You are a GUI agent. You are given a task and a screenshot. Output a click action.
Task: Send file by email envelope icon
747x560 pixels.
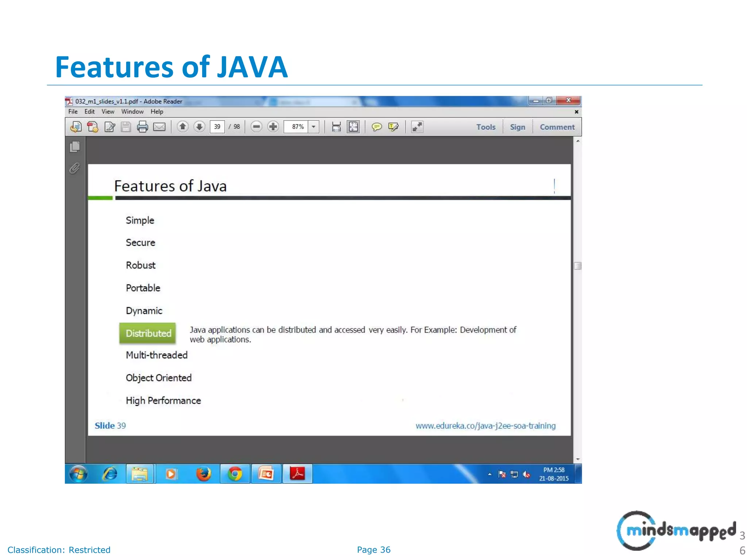tap(159, 127)
